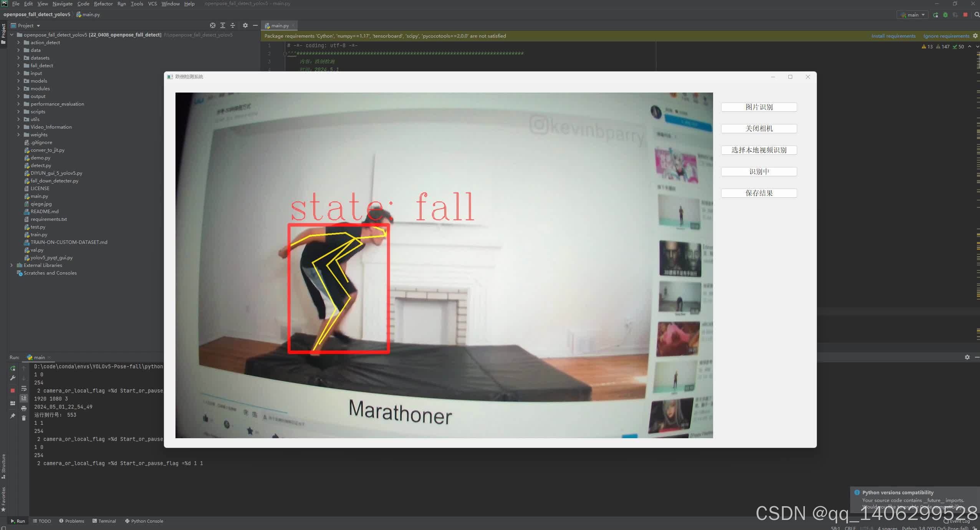980x530 pixels.
Task: Click 保存结果 button in detection window
Action: tap(759, 193)
